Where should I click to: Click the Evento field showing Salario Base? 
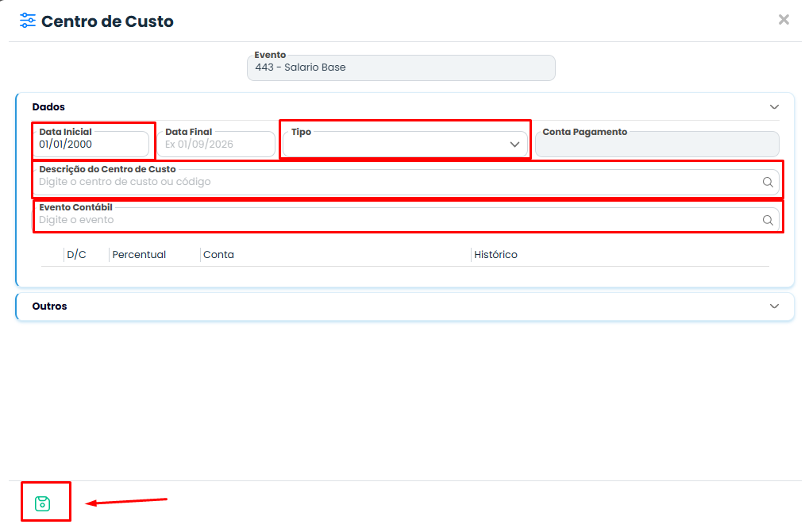401,67
